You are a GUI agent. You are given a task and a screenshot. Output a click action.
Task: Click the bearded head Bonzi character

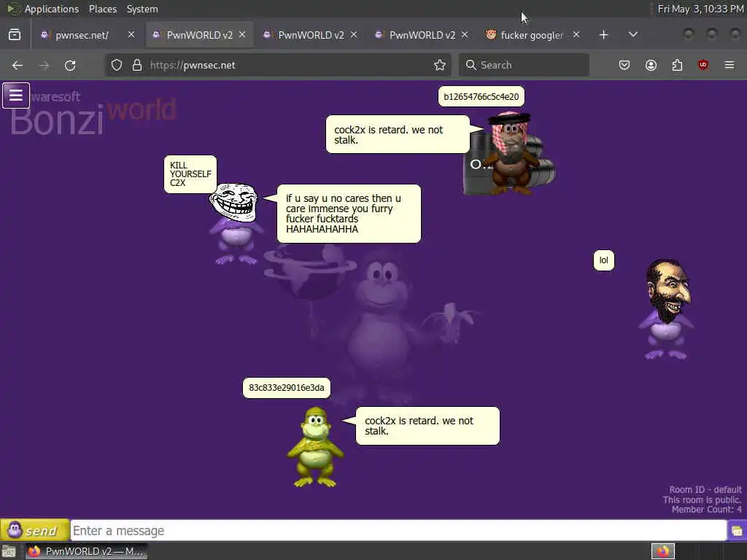coord(667,309)
